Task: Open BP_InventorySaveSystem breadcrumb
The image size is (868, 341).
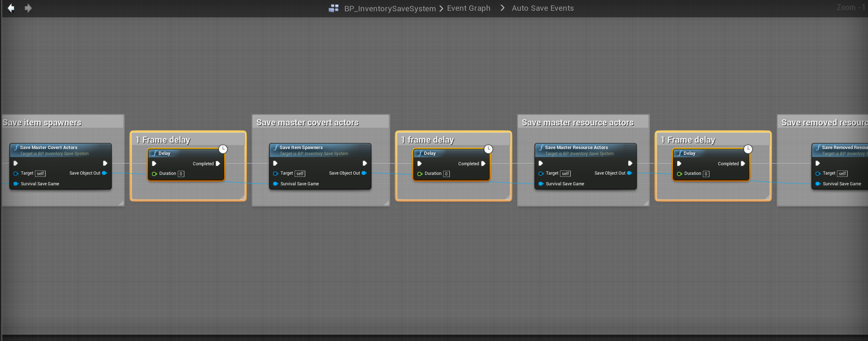Action: pos(390,9)
